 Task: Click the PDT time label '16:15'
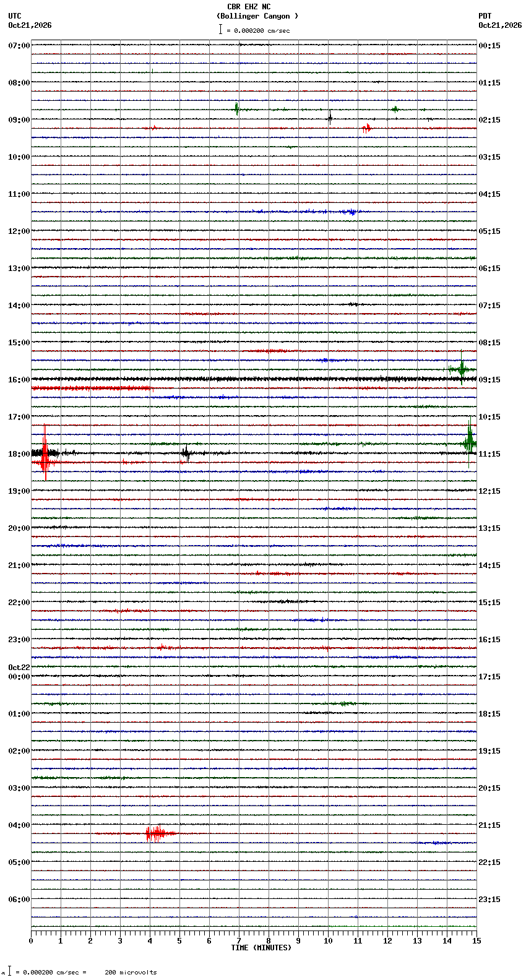489,640
